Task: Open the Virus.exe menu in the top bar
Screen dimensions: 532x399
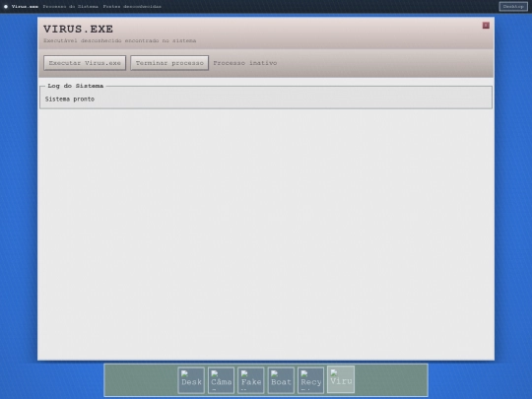Action: [x=25, y=7]
